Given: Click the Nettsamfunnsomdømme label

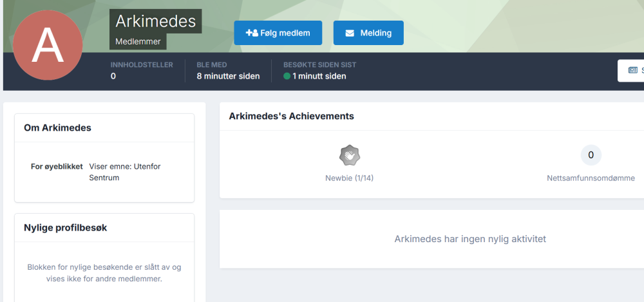Looking at the screenshot, I should tap(591, 178).
